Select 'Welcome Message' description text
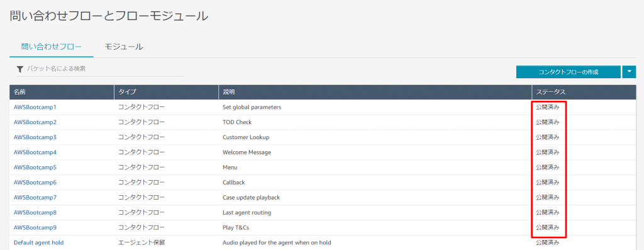This screenshot has width=644, height=250. click(247, 152)
